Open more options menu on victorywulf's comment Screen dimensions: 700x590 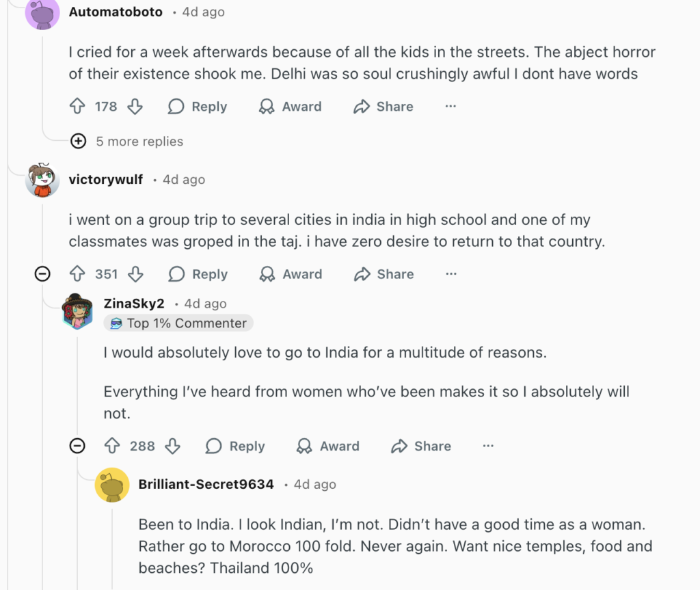coord(451,274)
